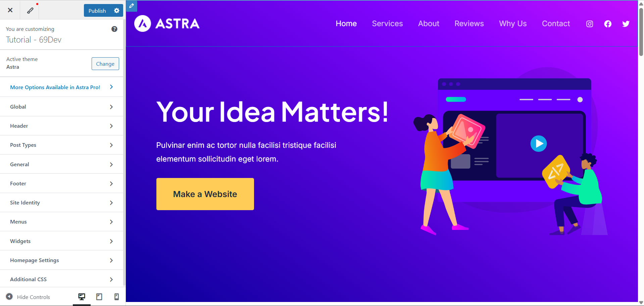644x306 pixels.
Task: Click the Publish button
Action: (97, 11)
